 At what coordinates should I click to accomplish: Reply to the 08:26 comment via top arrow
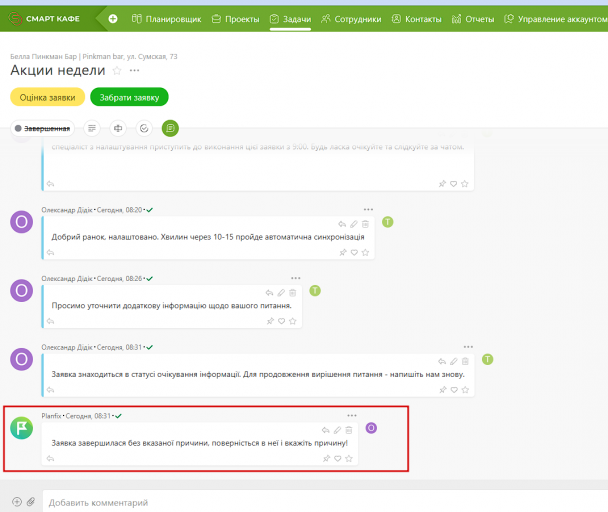[269, 293]
